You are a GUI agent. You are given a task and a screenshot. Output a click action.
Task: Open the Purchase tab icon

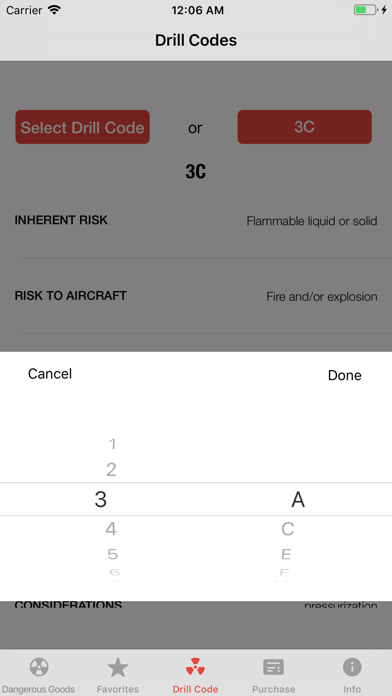click(273, 667)
